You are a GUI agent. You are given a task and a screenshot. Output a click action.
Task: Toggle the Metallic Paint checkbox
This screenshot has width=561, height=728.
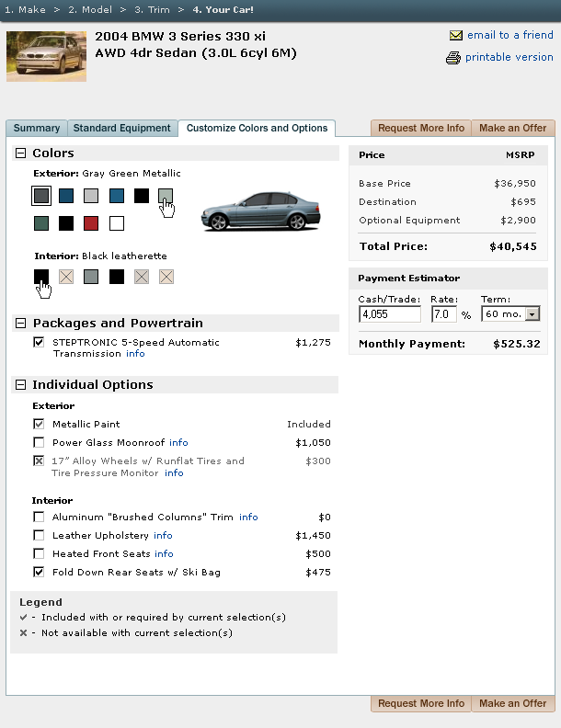pos(39,424)
